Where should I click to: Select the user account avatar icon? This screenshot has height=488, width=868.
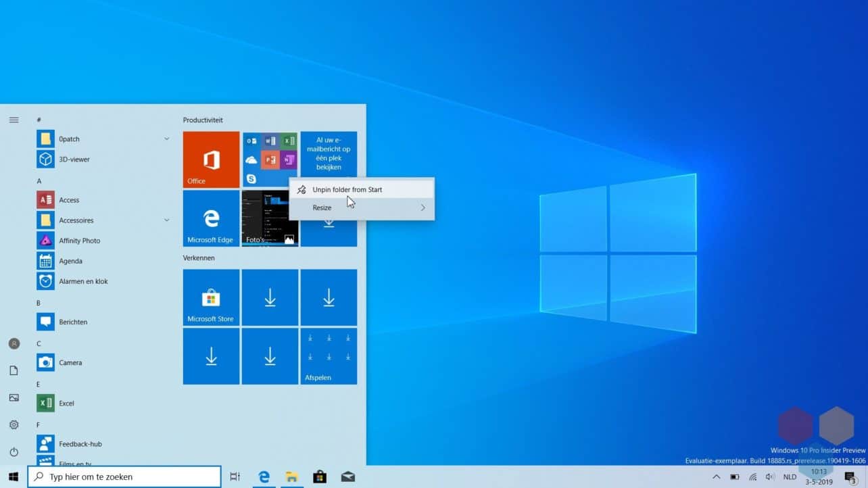click(14, 343)
